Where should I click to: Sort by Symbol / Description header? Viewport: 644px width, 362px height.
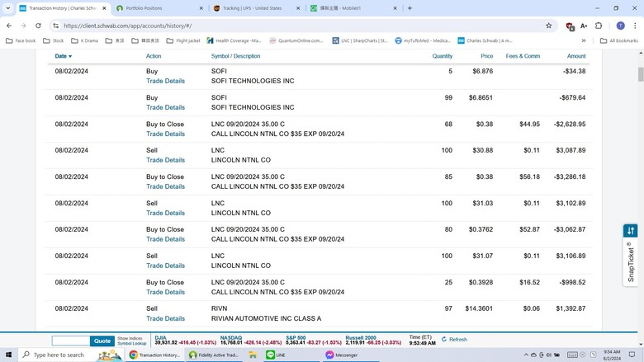(x=236, y=56)
